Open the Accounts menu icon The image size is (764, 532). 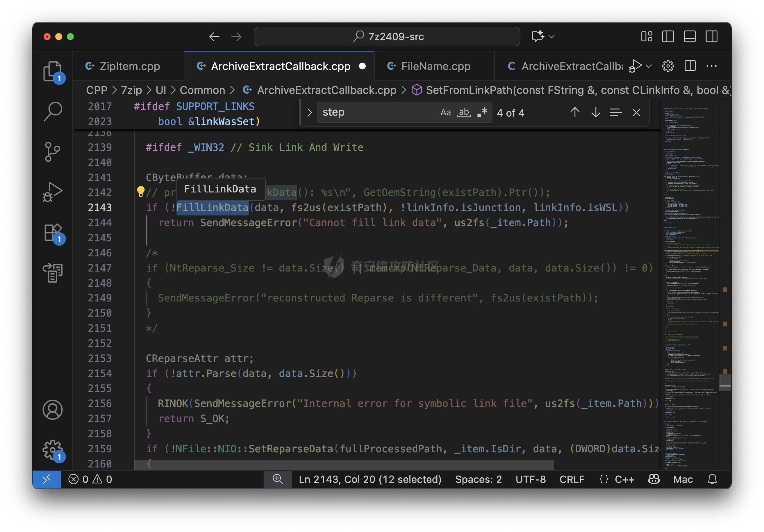pyautogui.click(x=52, y=410)
